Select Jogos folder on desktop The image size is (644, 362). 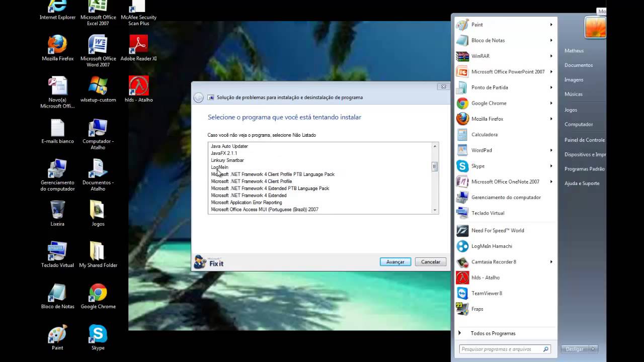pyautogui.click(x=98, y=213)
